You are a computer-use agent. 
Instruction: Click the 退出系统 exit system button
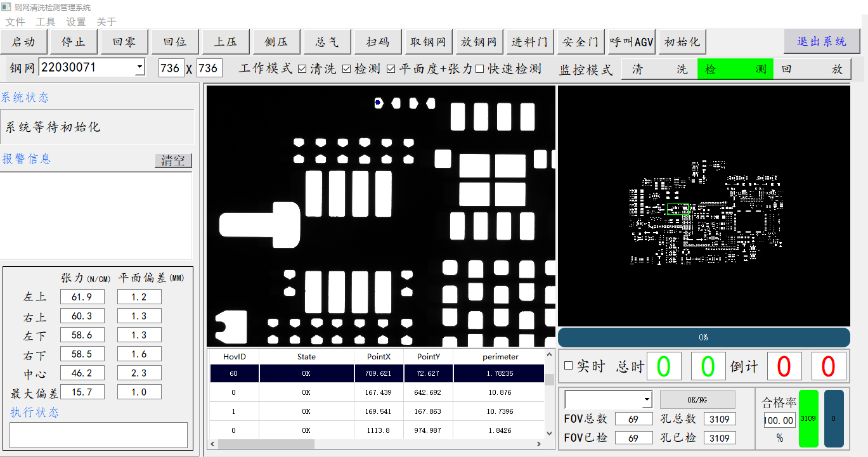point(822,42)
